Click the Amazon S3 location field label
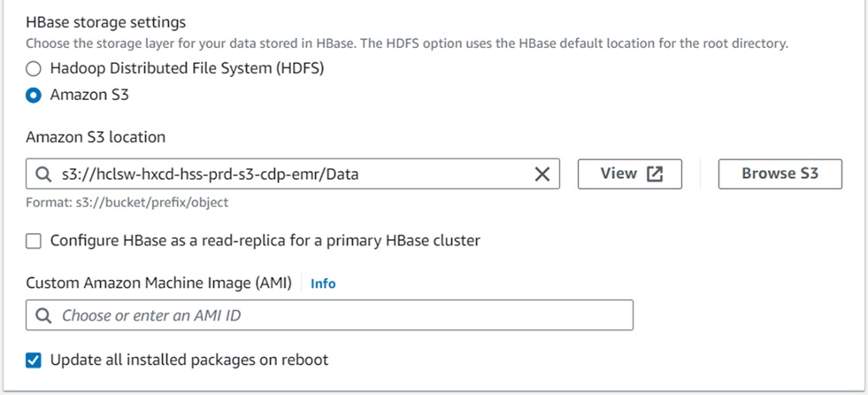This screenshot has height=395, width=868. click(x=96, y=137)
